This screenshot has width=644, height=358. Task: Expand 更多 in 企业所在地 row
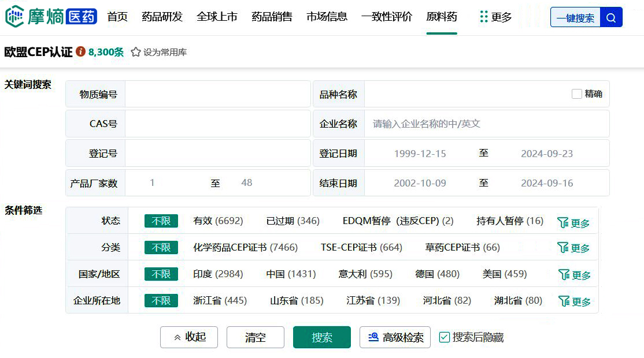(x=573, y=301)
